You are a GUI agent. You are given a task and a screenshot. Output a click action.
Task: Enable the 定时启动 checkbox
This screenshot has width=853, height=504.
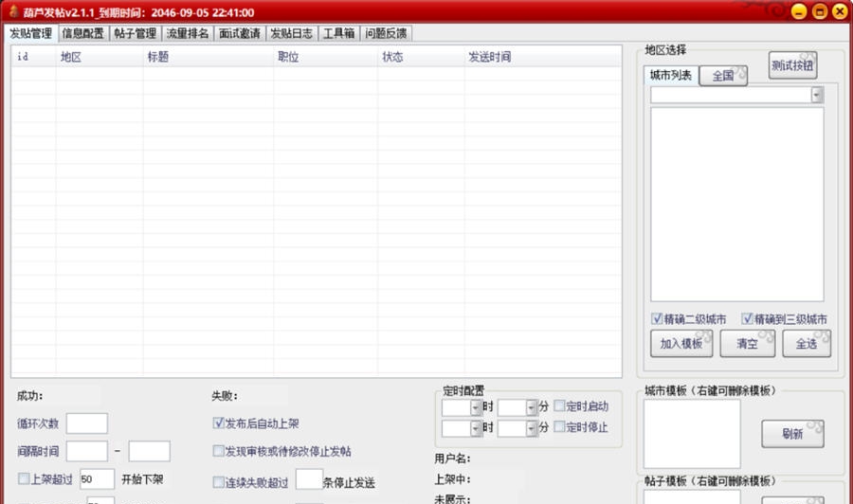pyautogui.click(x=559, y=405)
